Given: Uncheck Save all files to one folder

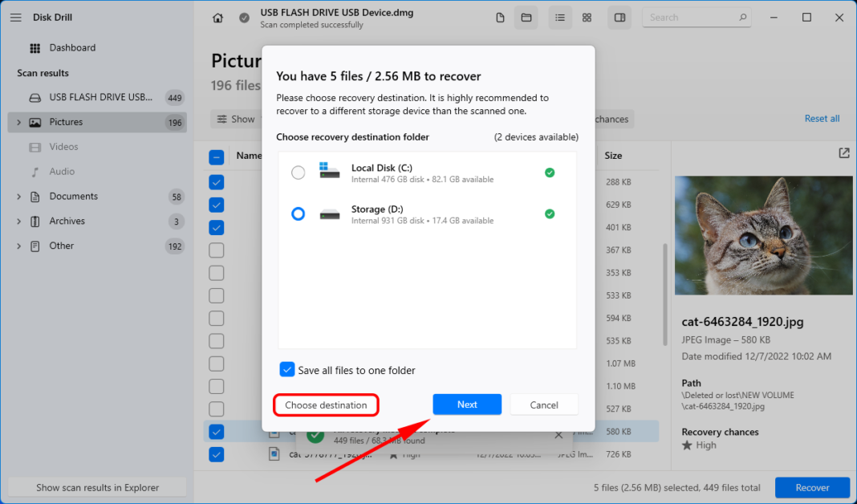Looking at the screenshot, I should (x=287, y=370).
